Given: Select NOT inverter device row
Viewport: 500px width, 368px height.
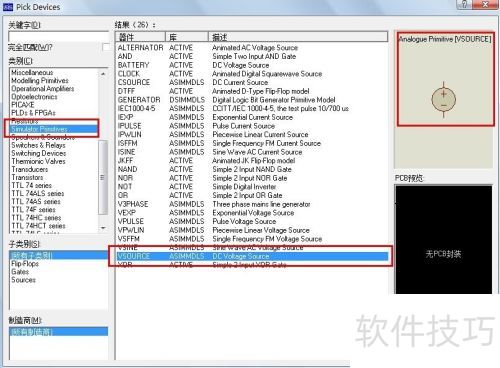Looking at the screenshot, I should (252, 187).
